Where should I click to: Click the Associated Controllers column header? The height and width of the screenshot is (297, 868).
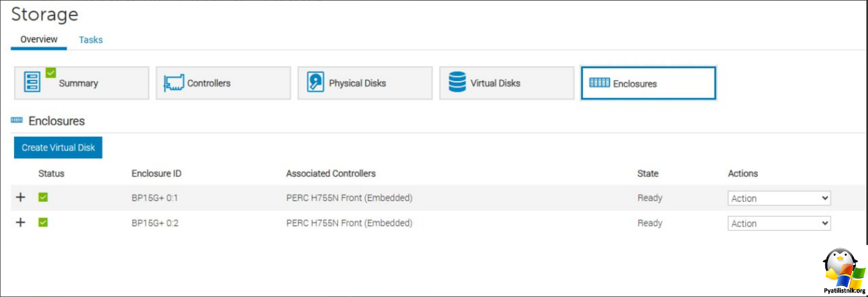click(331, 173)
